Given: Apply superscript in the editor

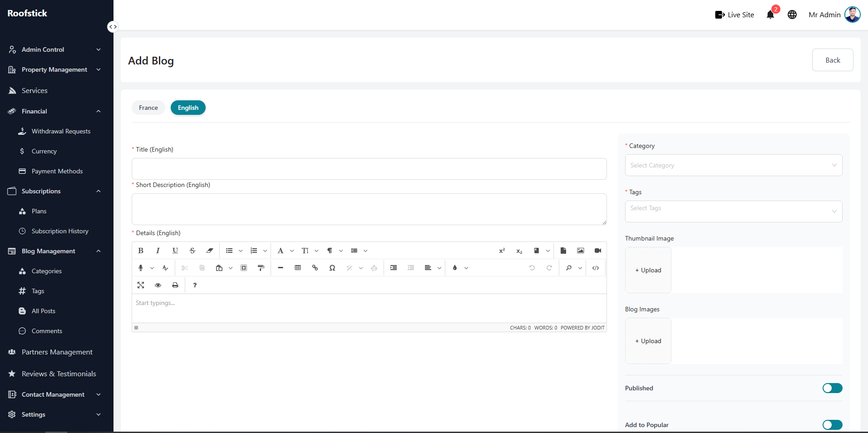Looking at the screenshot, I should click(502, 251).
